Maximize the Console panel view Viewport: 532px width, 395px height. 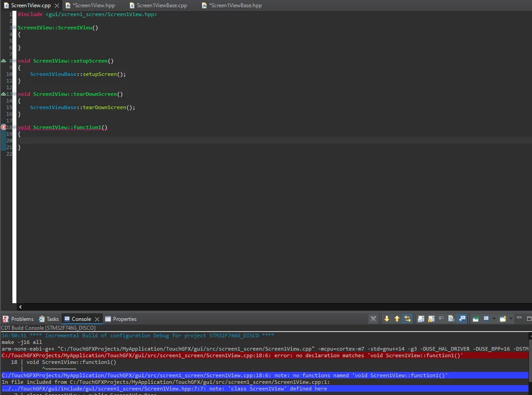point(529,318)
